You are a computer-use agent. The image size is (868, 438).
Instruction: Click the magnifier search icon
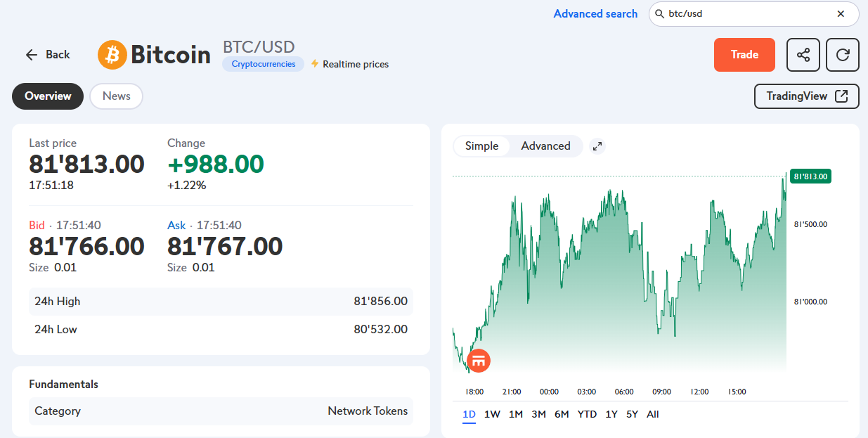659,13
